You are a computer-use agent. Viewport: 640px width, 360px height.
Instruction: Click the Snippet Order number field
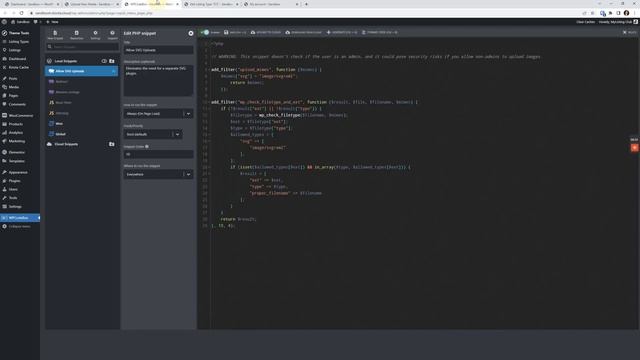[158, 154]
